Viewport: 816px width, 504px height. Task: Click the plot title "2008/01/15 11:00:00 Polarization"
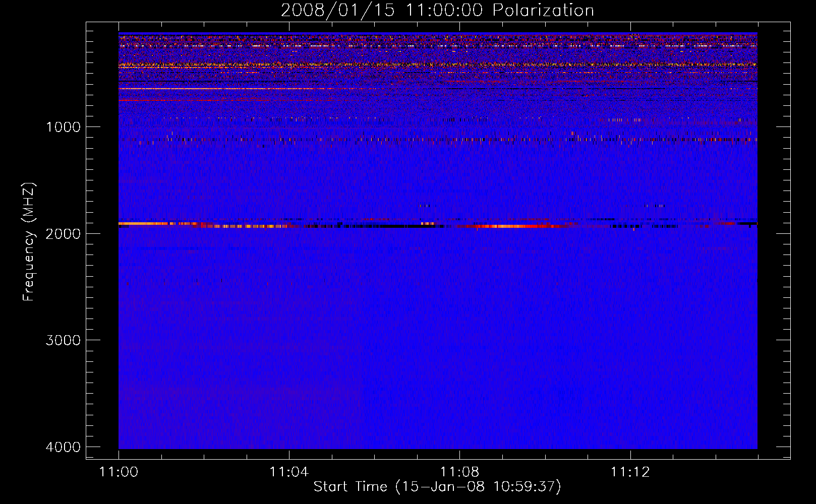tap(437, 10)
